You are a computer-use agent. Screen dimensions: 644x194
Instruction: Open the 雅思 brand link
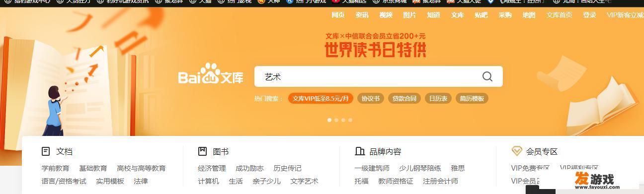click(458, 168)
